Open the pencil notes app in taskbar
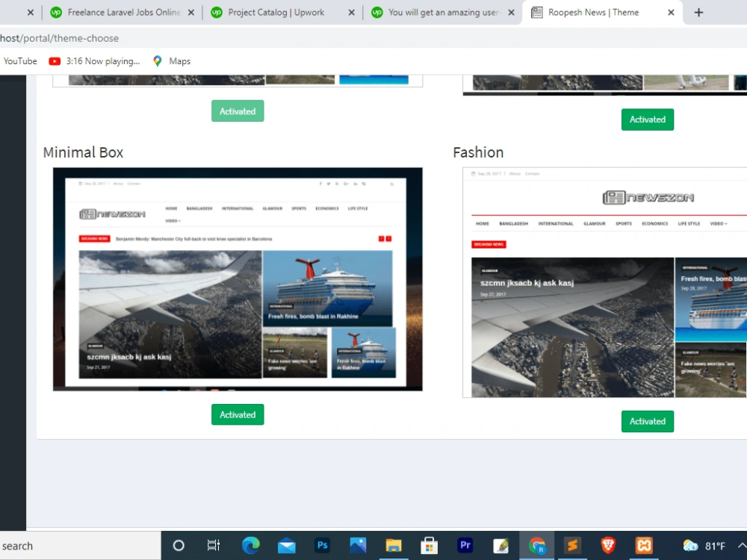 click(x=500, y=546)
